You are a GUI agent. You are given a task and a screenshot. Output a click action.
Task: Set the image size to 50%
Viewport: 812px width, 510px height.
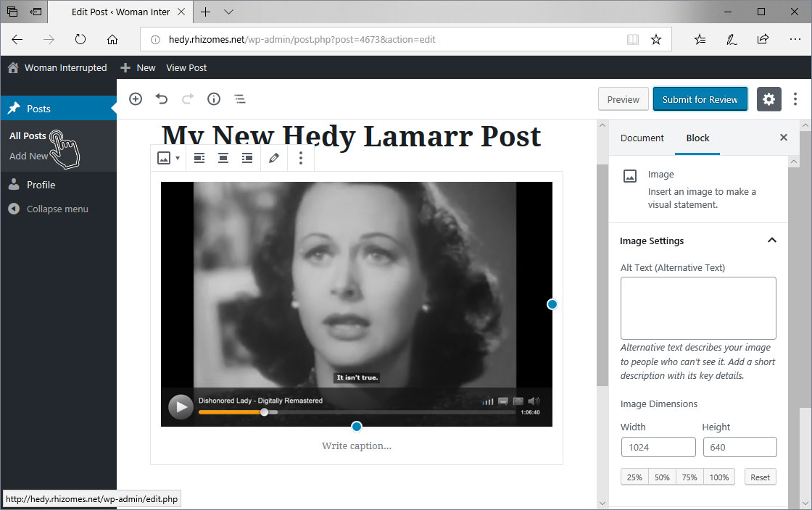662,477
